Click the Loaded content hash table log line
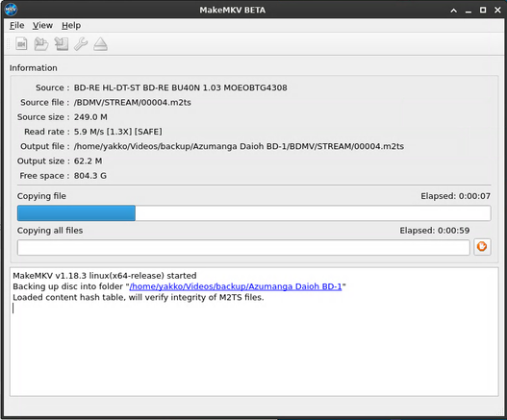 [x=139, y=297]
